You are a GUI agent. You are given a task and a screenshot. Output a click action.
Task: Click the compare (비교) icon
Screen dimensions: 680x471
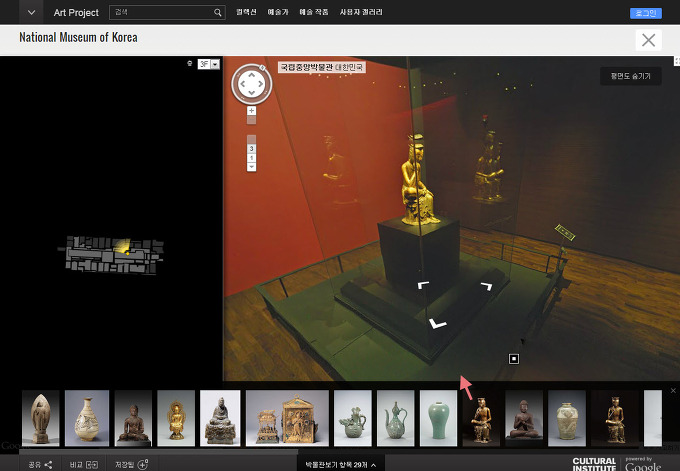click(92, 464)
